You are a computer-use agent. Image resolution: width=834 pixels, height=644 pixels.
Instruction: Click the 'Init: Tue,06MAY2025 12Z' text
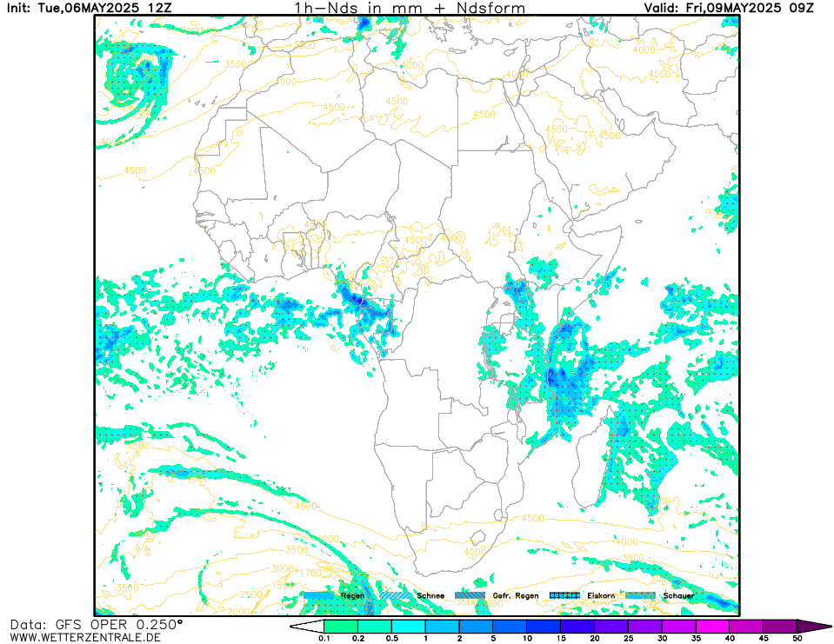[x=90, y=8]
